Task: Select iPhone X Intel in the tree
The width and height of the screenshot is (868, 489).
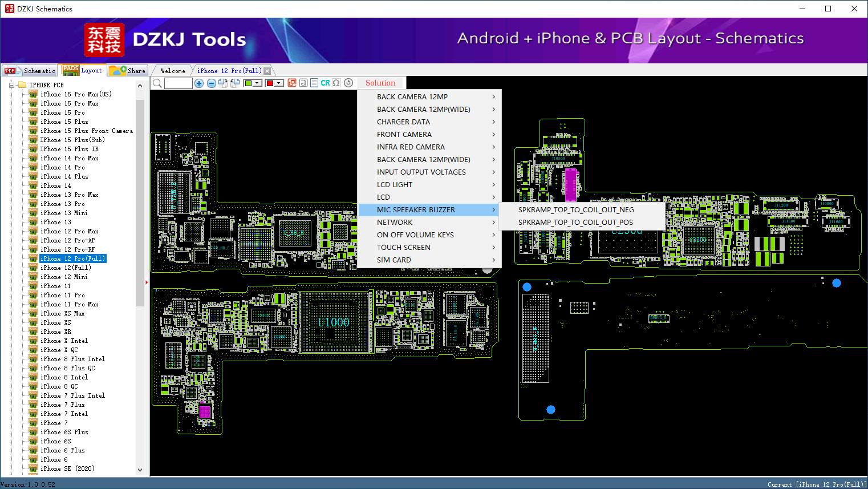Action: coord(64,341)
